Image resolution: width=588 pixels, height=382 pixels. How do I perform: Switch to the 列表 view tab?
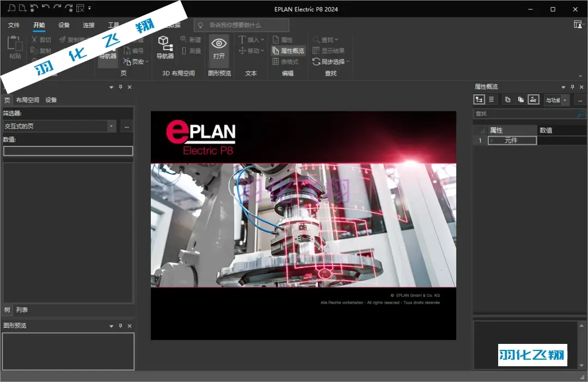[22, 310]
